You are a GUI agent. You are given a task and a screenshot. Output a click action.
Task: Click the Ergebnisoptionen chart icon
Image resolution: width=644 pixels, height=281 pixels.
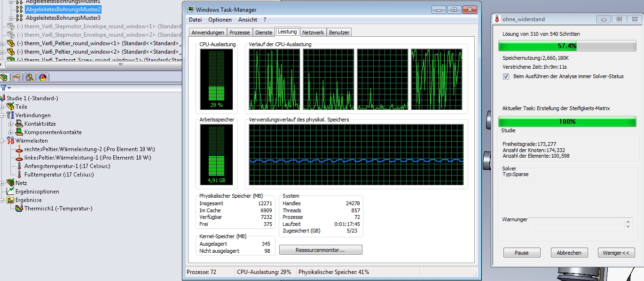11,192
